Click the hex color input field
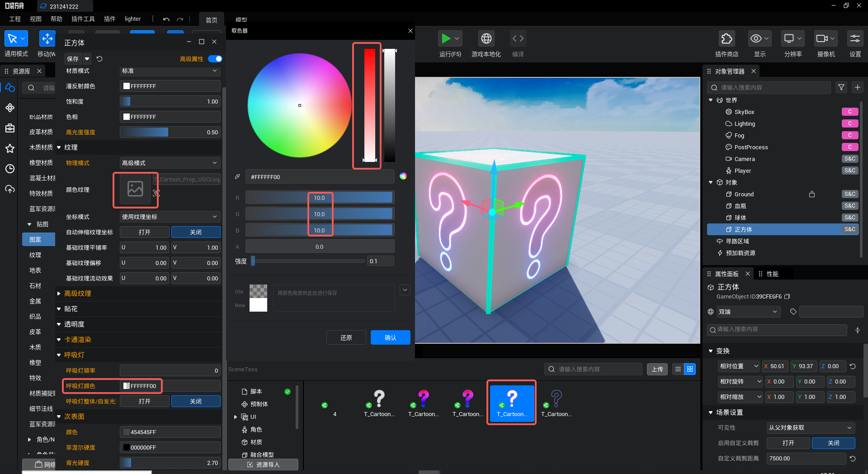Screen dimensions: 868x474 pos(320,177)
